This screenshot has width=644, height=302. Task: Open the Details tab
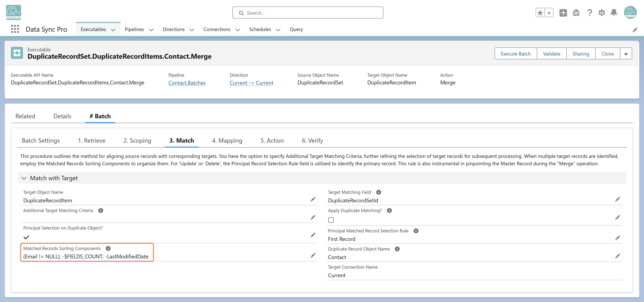62,116
